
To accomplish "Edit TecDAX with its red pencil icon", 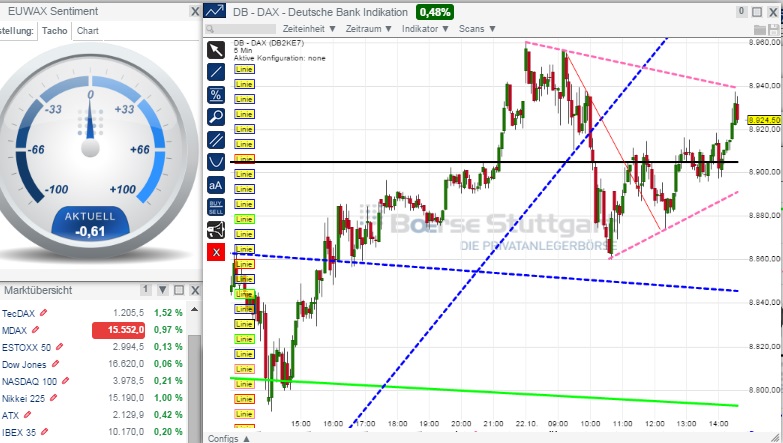I will coord(43,313).
